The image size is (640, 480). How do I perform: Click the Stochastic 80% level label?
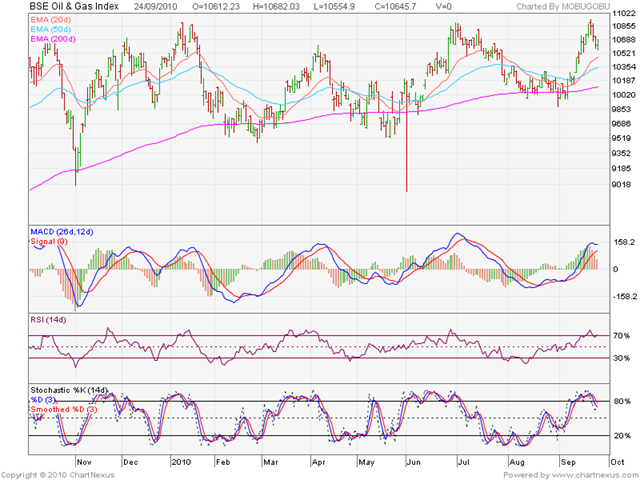[x=622, y=401]
